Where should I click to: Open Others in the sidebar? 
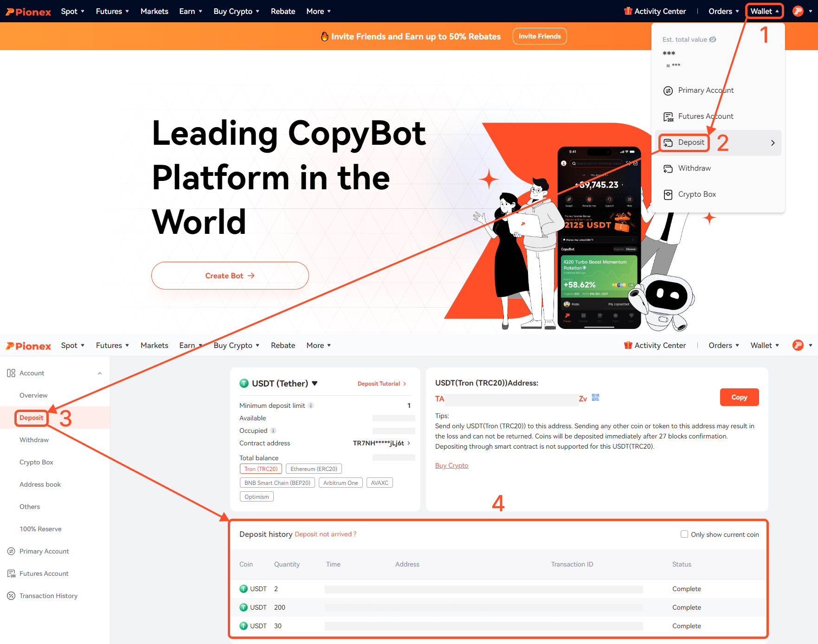[30, 507]
